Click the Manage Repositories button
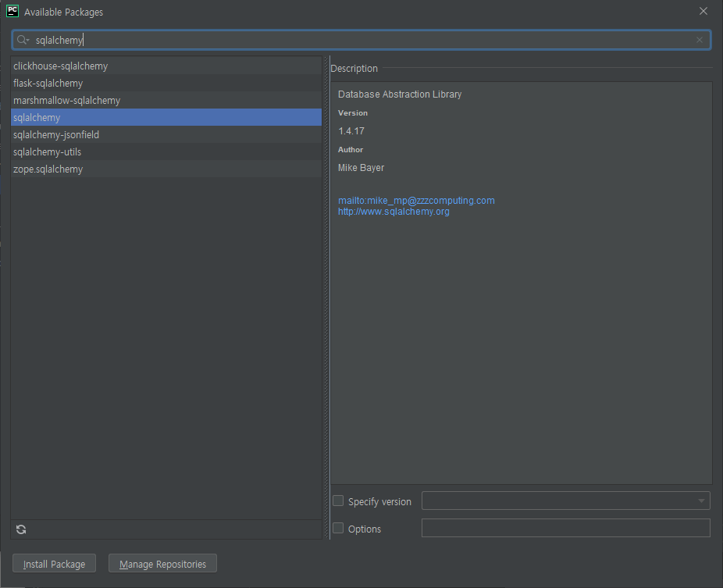This screenshot has width=723, height=588. coord(162,564)
